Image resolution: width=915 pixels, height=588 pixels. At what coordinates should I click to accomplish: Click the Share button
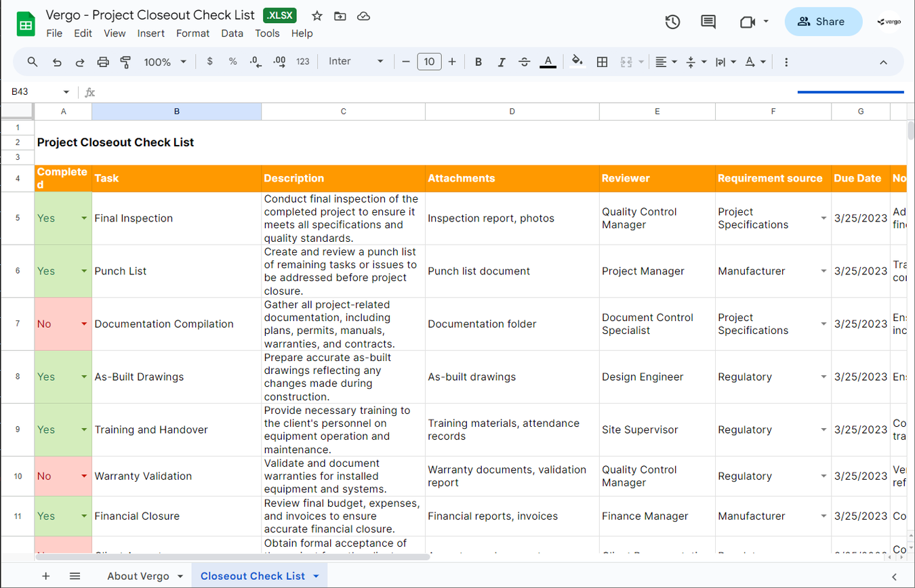click(x=823, y=21)
